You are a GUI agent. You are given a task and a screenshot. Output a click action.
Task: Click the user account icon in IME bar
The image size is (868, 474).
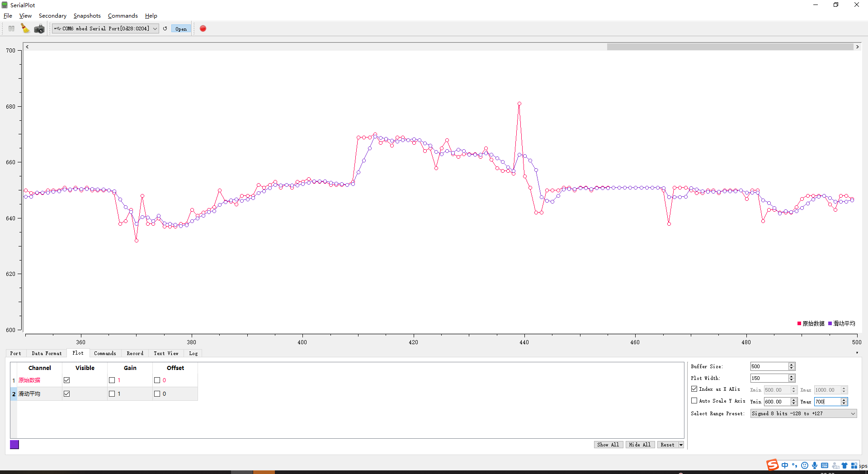[x=835, y=465]
